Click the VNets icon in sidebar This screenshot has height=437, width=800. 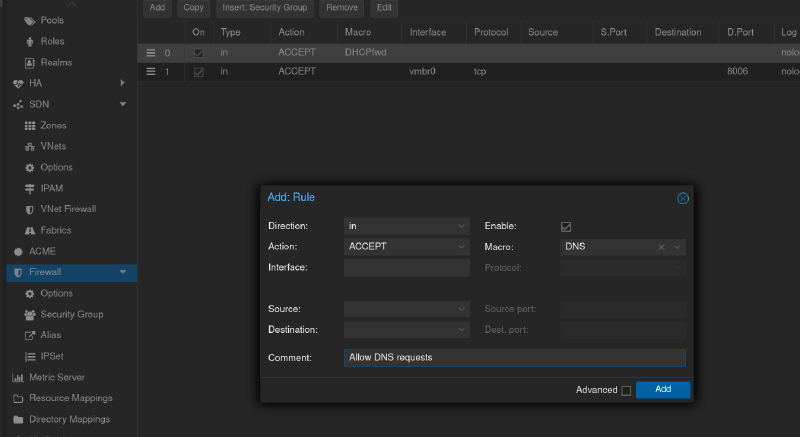tap(30, 146)
